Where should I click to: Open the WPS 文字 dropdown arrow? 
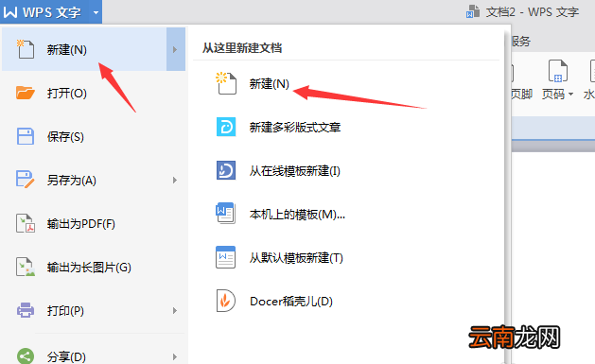pos(96,12)
